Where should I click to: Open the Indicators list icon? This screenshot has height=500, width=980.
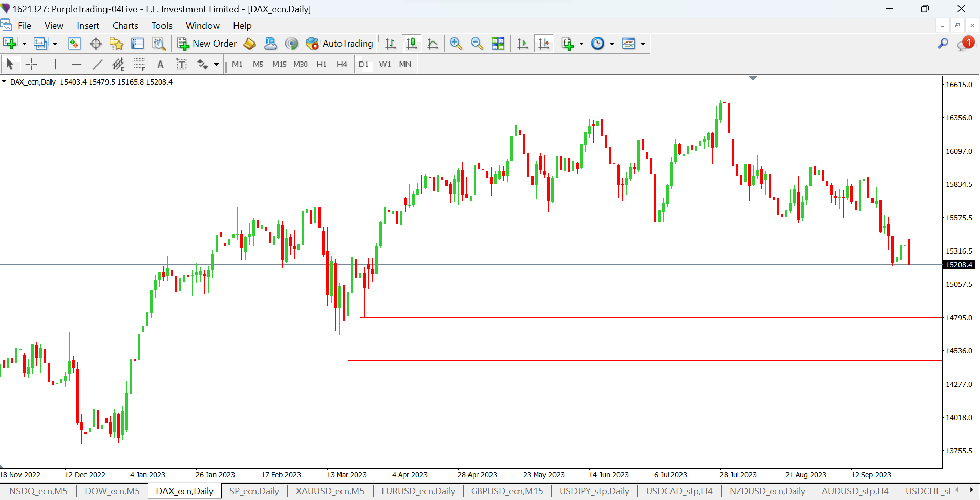[567, 44]
